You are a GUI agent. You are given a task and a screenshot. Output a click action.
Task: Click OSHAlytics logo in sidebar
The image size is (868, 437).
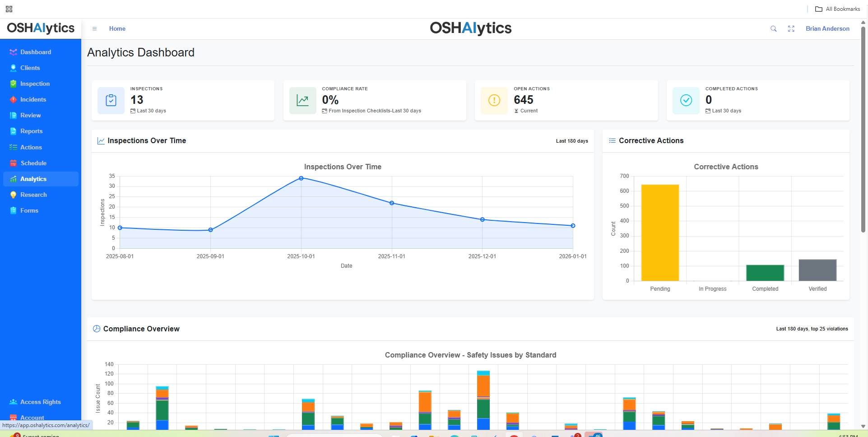(41, 28)
